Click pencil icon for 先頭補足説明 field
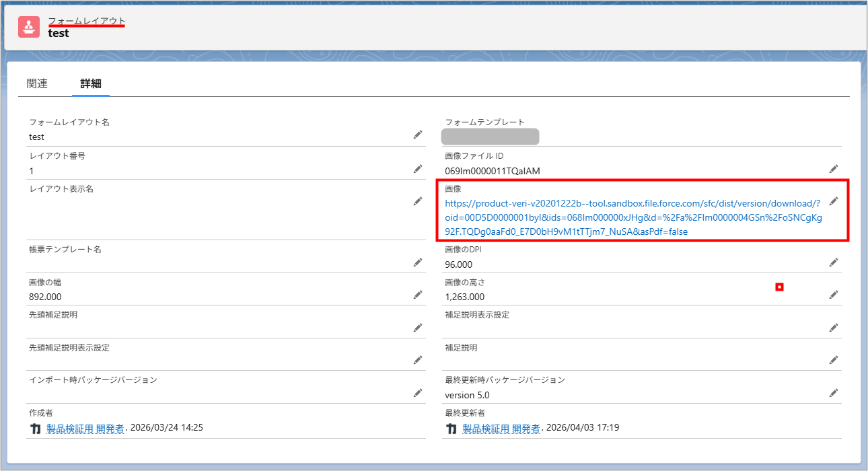Screen dimensions: 868x471 418,328
